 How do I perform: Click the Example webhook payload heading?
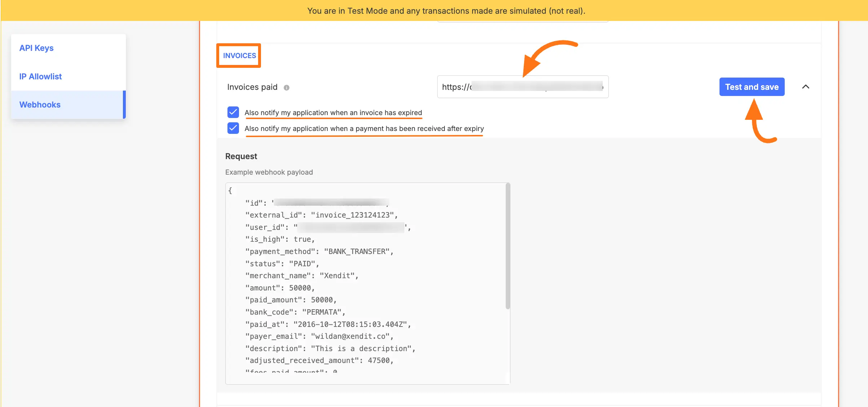[269, 172]
